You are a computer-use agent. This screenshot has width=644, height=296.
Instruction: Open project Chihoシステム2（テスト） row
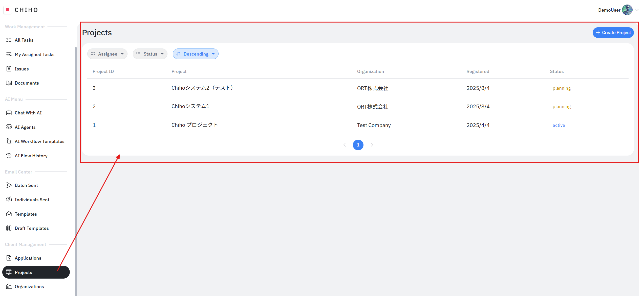(x=202, y=88)
